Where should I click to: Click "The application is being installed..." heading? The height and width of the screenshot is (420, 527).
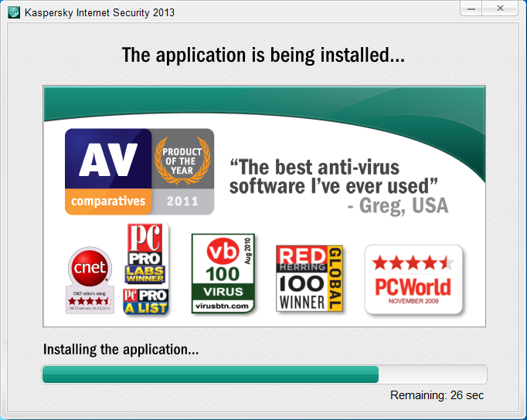coord(263,55)
